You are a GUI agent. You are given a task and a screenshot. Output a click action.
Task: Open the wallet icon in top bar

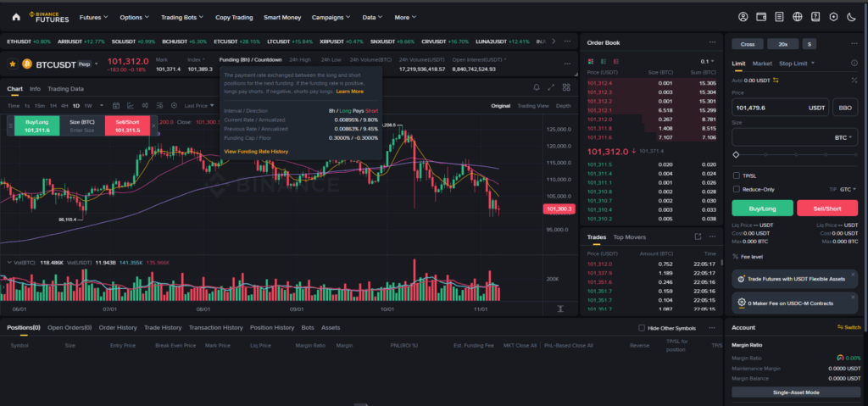761,17
